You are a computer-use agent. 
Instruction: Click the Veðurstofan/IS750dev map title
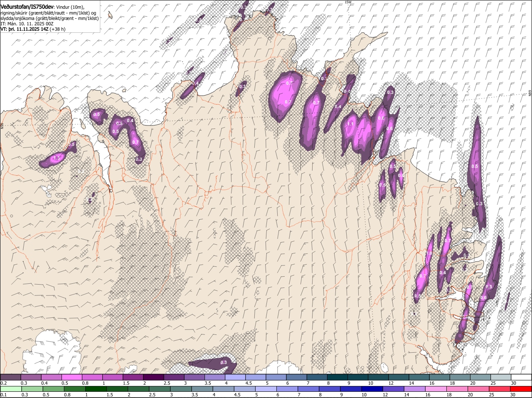click(x=27, y=7)
